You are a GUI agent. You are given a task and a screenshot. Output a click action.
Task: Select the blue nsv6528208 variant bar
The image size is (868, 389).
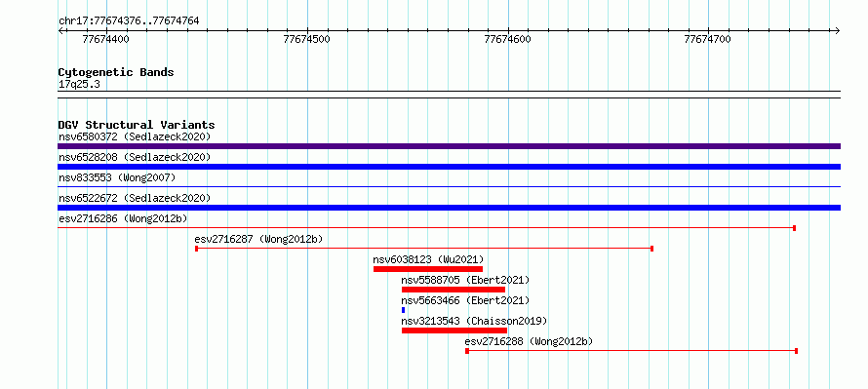point(449,167)
